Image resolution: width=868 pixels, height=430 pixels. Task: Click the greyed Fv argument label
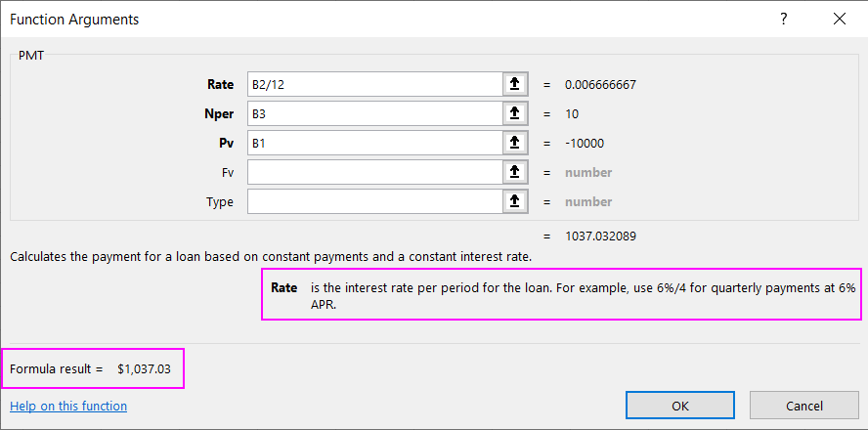coord(227,172)
